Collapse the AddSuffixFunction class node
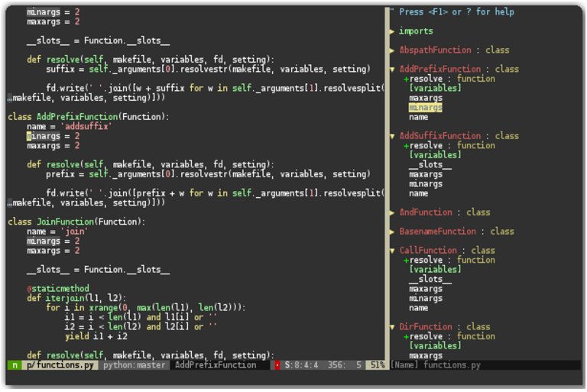The image size is (587, 392). pyautogui.click(x=392, y=136)
